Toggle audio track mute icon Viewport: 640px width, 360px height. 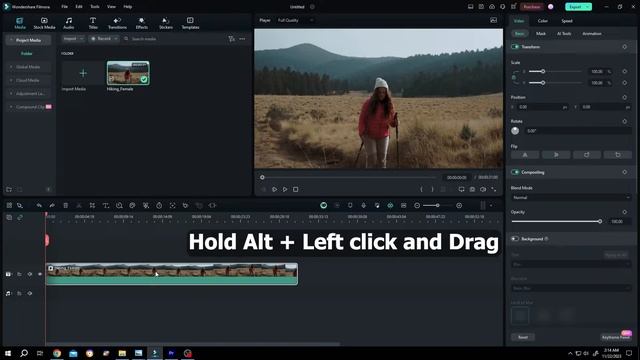(x=30, y=293)
